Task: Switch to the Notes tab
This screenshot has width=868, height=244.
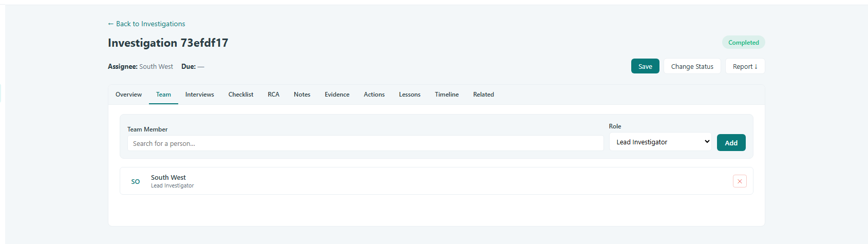Action: tap(302, 95)
